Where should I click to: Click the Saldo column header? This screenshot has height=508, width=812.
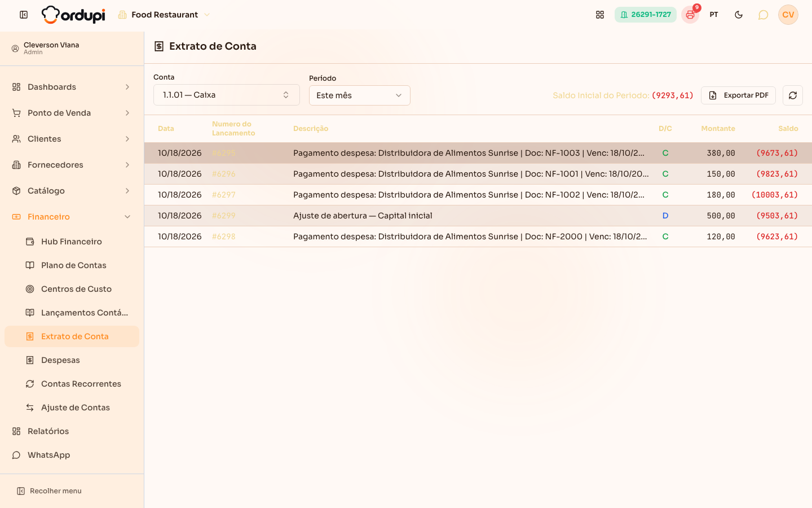788,129
